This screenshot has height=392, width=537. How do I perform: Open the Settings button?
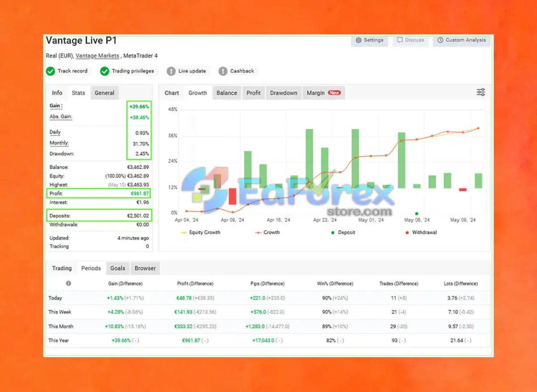pos(369,40)
